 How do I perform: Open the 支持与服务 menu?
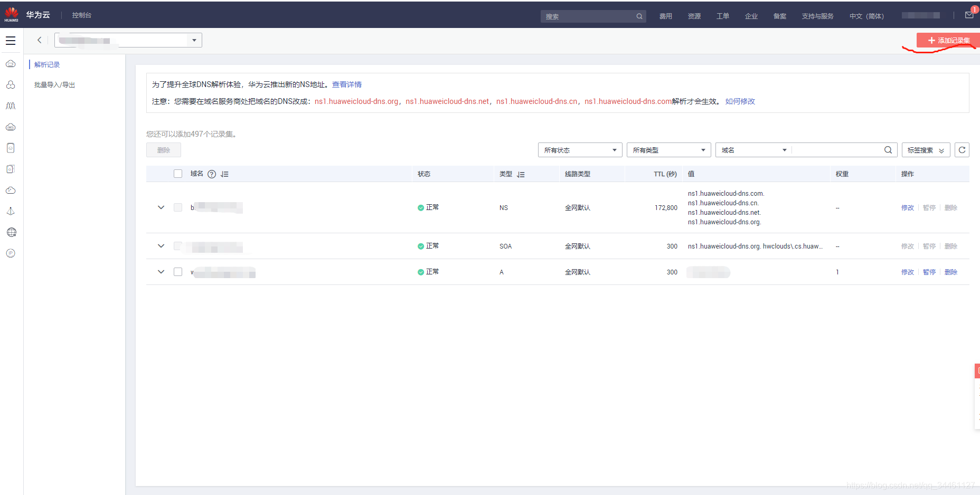817,16
